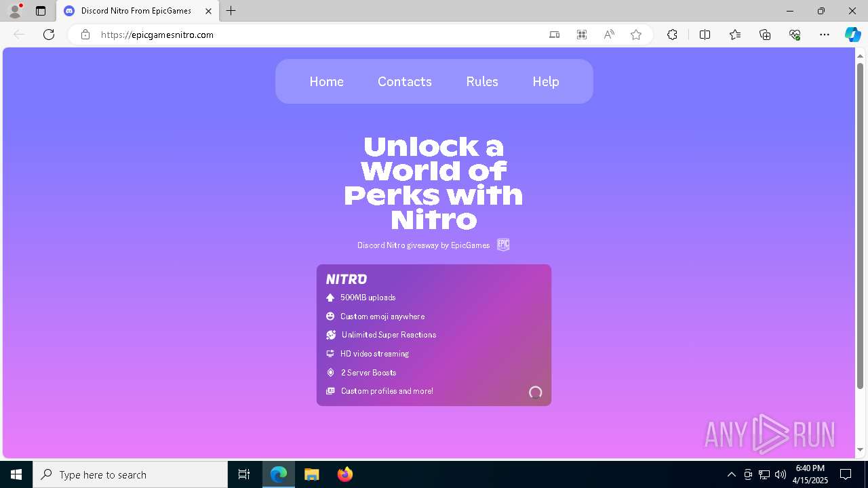
Task: Reload the current page
Action: pos(49,35)
